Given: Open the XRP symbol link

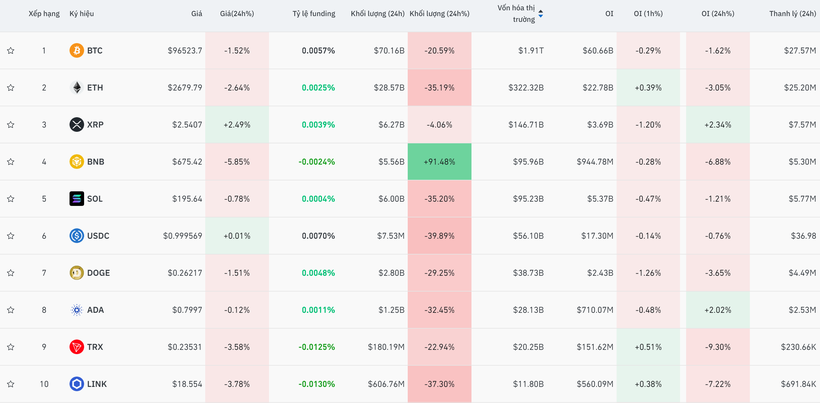Looking at the screenshot, I should click(95, 124).
